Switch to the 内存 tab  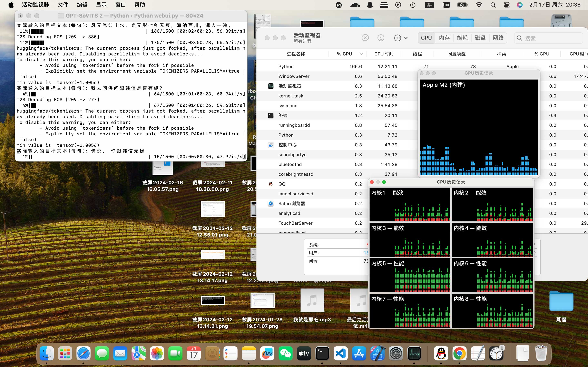tap(444, 38)
